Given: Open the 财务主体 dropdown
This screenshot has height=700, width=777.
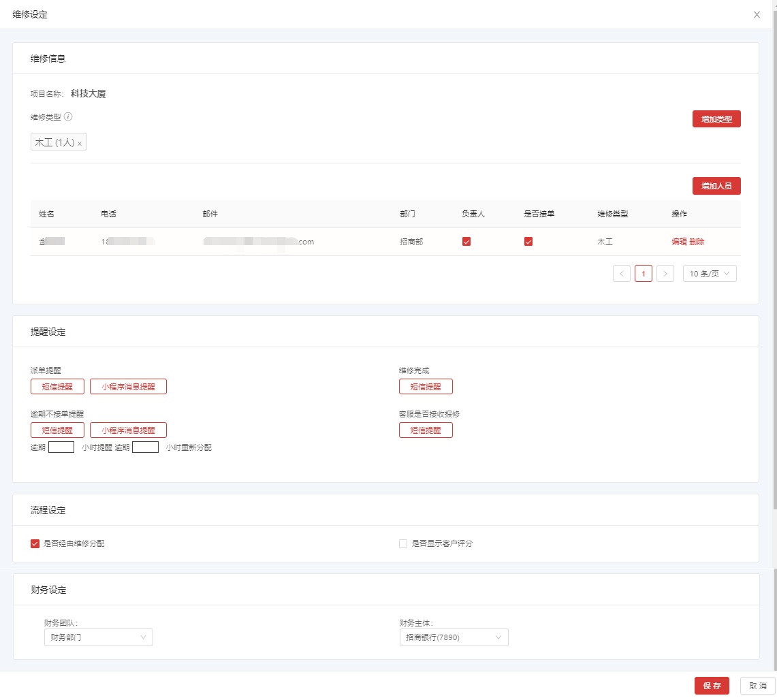Looking at the screenshot, I should click(454, 637).
